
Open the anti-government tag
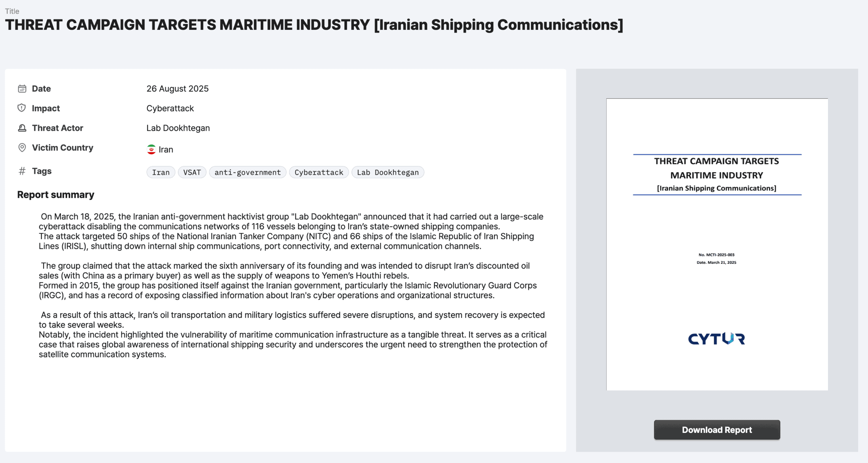click(x=248, y=172)
